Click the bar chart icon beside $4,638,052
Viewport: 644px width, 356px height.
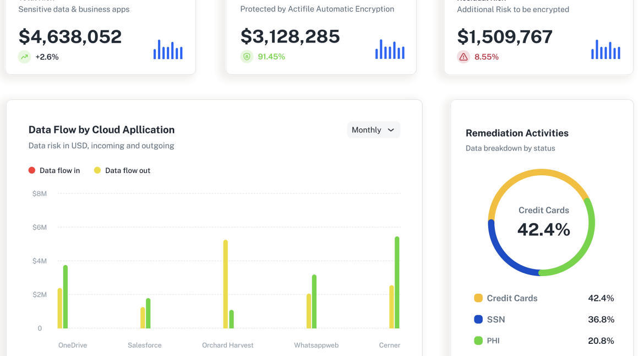point(168,50)
